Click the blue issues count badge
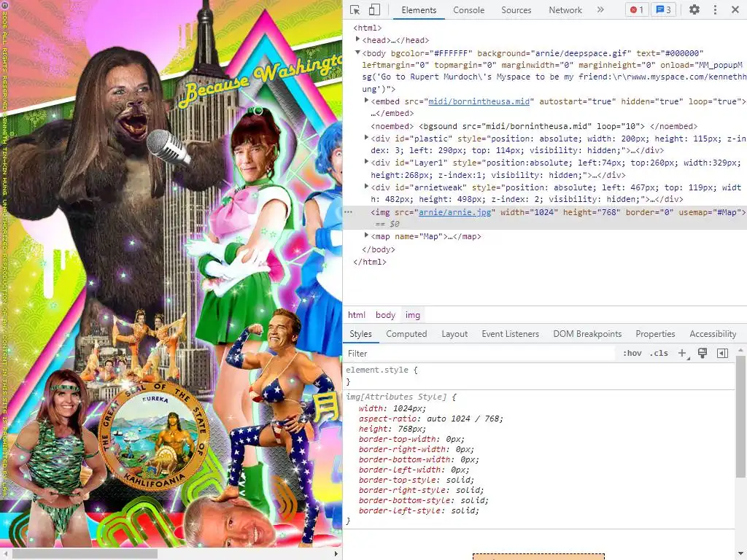 tap(663, 10)
